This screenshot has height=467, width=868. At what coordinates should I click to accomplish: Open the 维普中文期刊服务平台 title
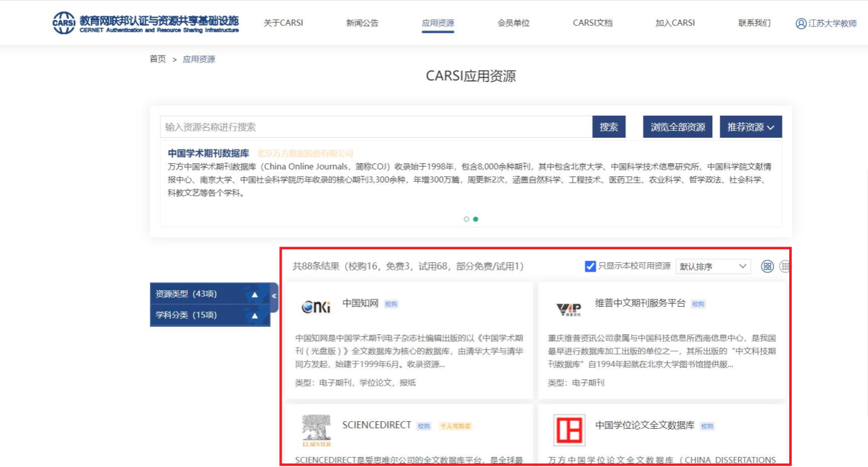[640, 304]
